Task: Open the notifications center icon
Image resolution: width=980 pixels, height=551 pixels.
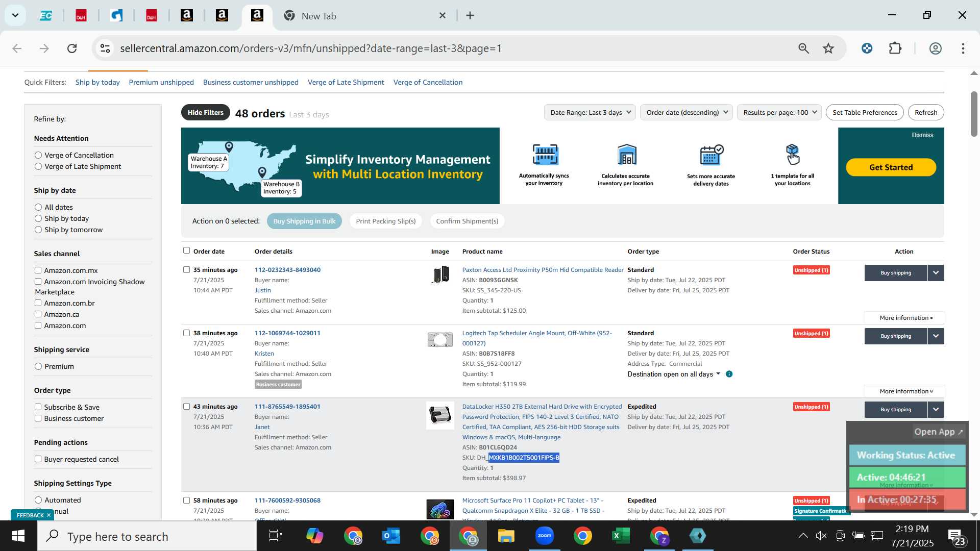Action: (956, 537)
